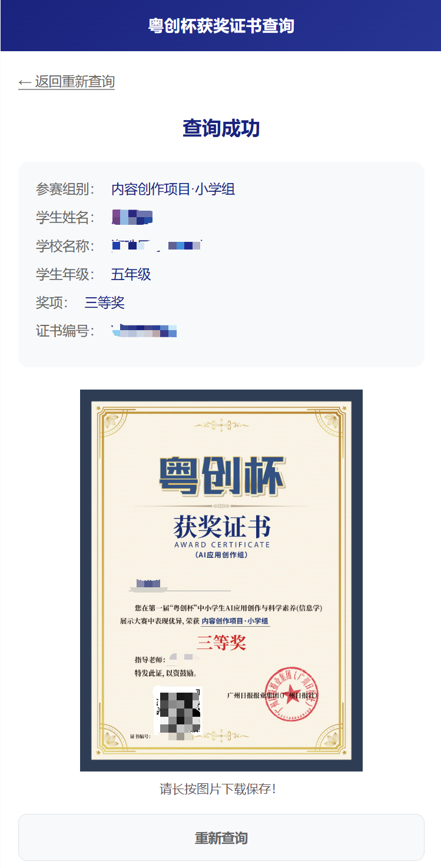
Task: Select the 内容创作项目·小学组 group value
Action: pyautogui.click(x=173, y=189)
